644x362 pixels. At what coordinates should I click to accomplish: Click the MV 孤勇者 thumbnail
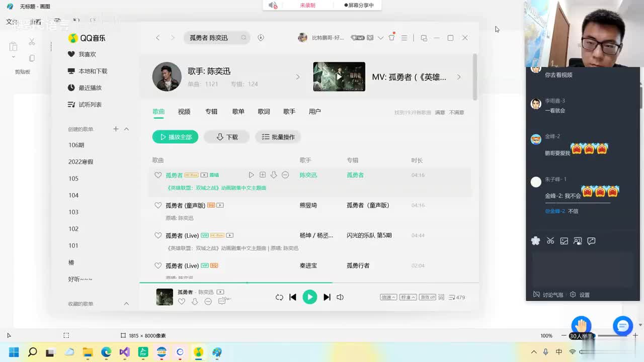pos(339,76)
